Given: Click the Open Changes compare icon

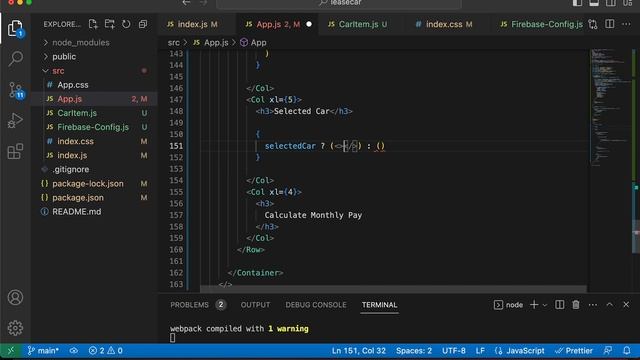Looking at the screenshot, I should pyautogui.click(x=593, y=24).
